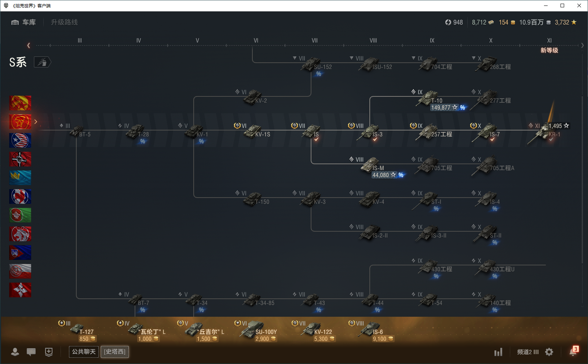Switch to the 车库 tab
Viewport: 588px width, 364px height.
[x=24, y=22]
